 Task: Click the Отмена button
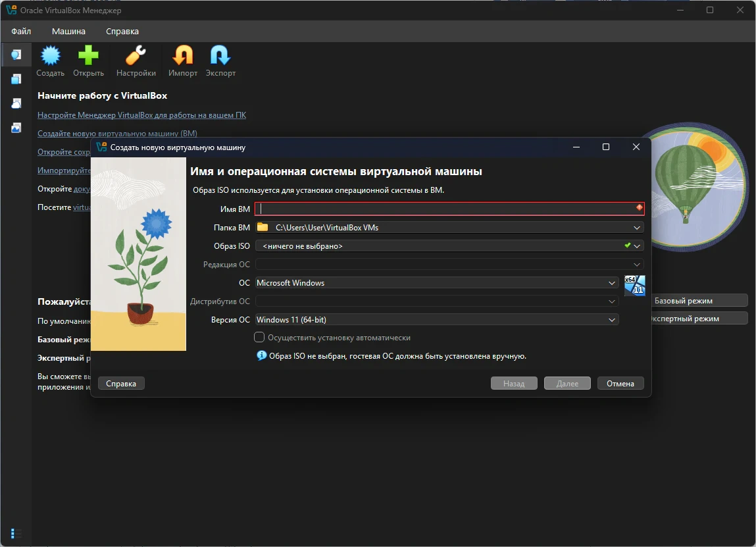coord(620,384)
